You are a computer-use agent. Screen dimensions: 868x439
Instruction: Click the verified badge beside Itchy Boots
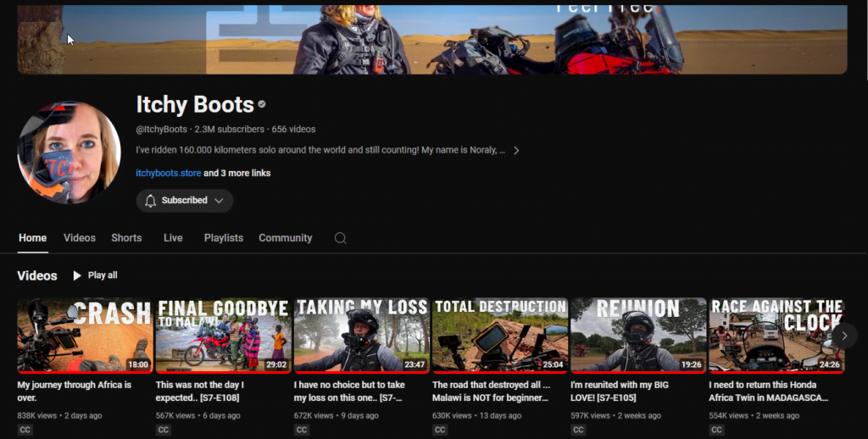[262, 104]
